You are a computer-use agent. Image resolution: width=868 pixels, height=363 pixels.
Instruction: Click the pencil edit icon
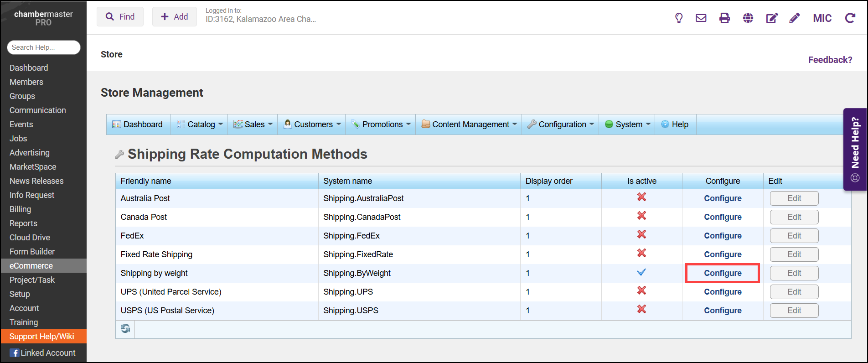tap(795, 18)
